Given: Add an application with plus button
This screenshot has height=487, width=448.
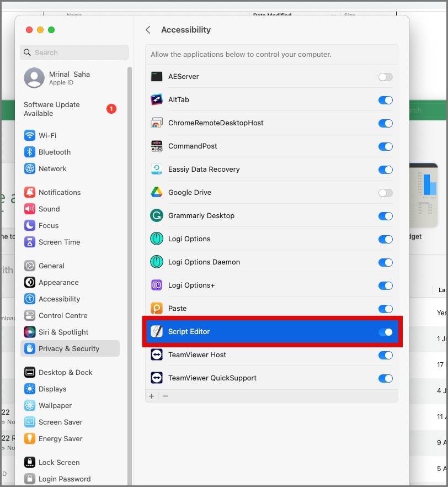Looking at the screenshot, I should [x=151, y=396].
